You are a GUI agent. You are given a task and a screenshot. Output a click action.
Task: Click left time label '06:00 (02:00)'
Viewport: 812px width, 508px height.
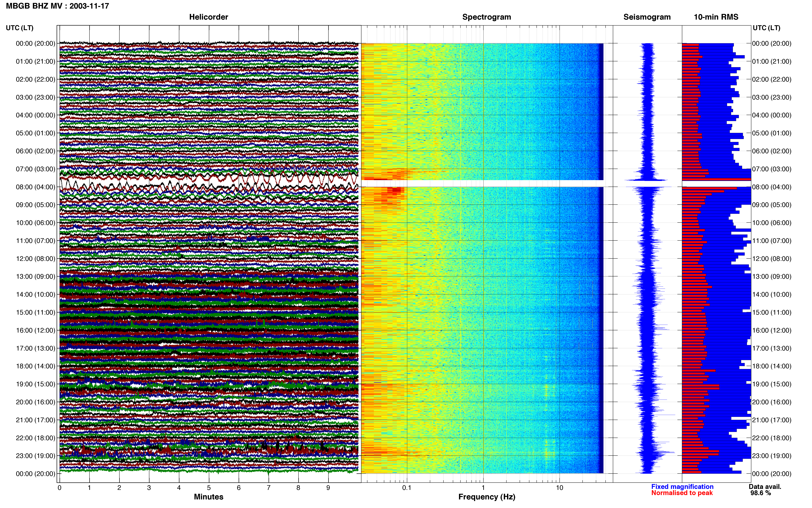tap(36, 151)
